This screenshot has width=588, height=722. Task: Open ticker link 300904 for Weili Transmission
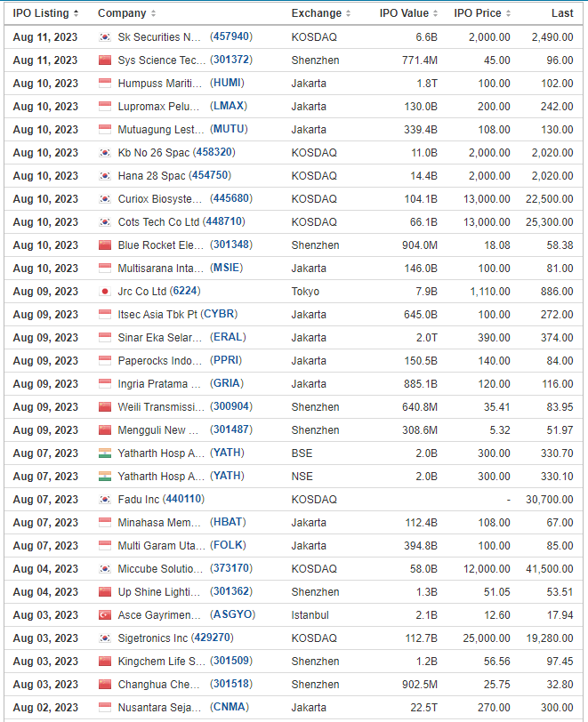(231, 406)
